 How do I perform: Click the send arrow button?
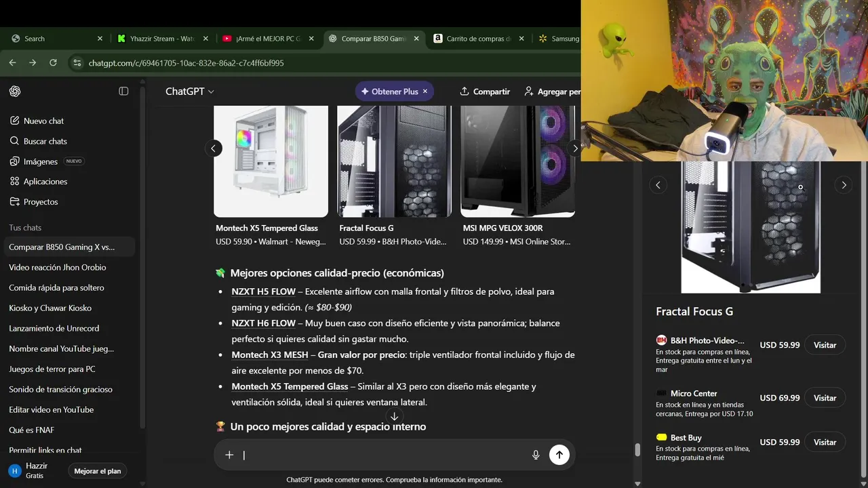tap(559, 455)
